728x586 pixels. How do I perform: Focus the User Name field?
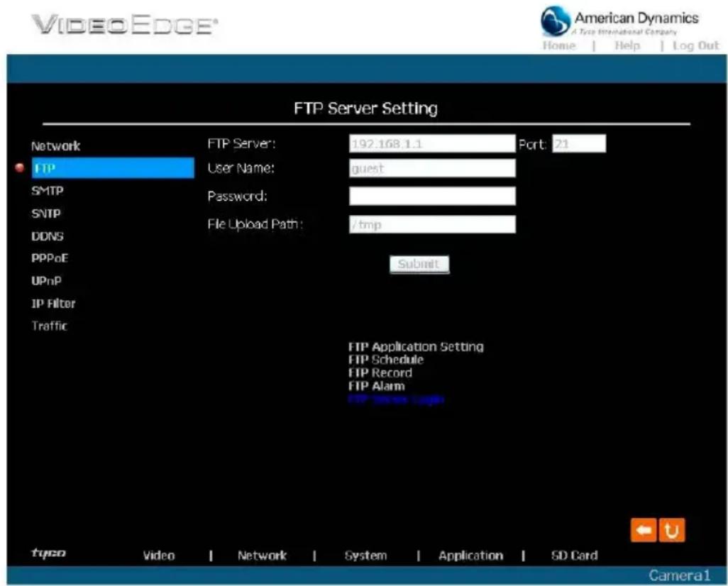432,168
